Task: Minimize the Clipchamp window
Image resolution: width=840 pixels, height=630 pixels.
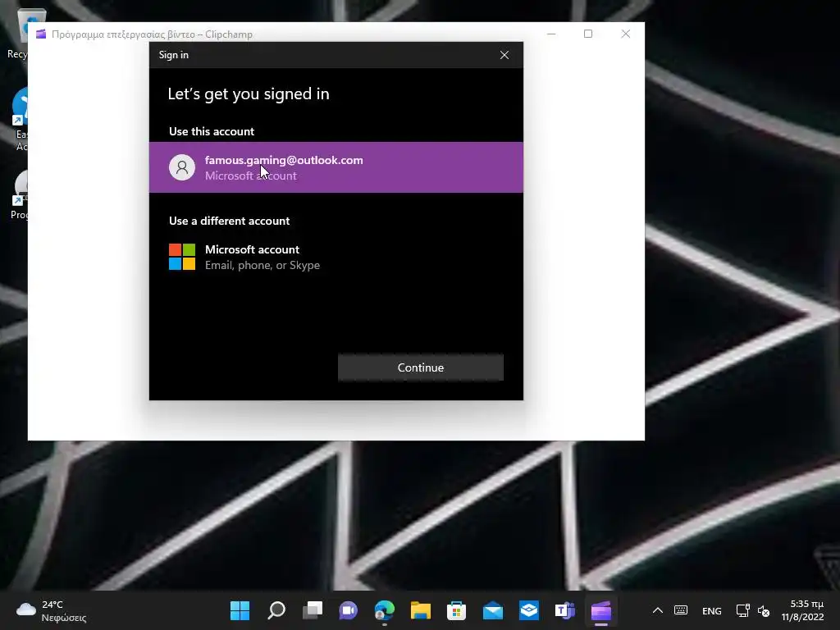Action: point(551,34)
